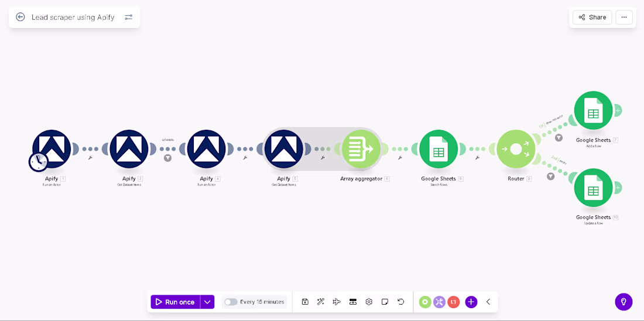The height and width of the screenshot is (321, 644).
Task: Open scenario inputs icon in toolbar
Action: (x=353, y=302)
